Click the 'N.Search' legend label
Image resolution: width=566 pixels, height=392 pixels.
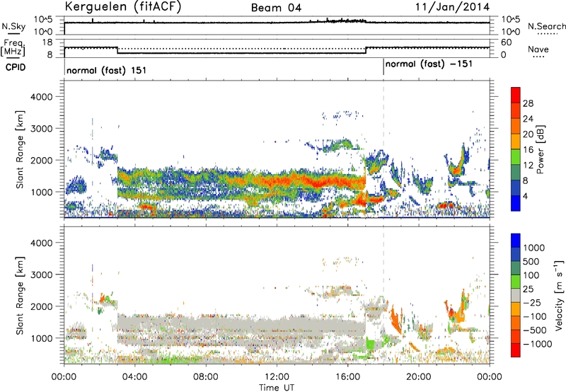(x=546, y=26)
